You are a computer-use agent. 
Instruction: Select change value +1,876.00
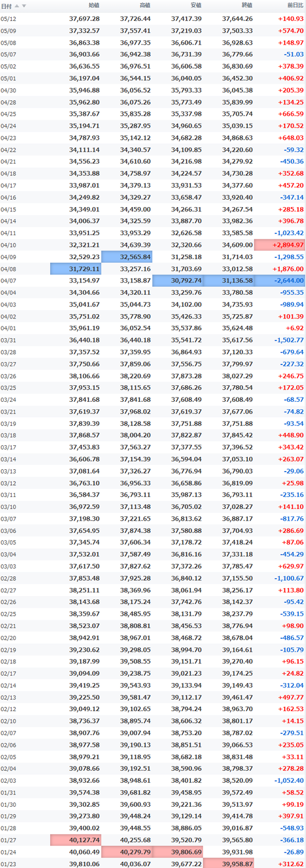(288, 268)
